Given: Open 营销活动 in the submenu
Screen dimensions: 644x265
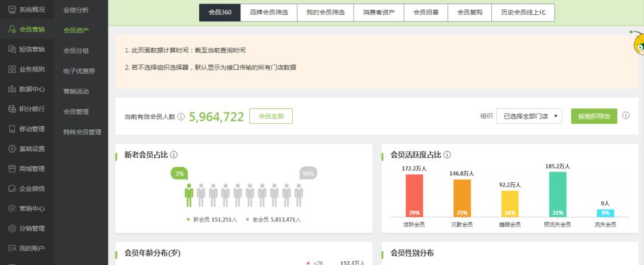Looking at the screenshot, I should point(76,91).
